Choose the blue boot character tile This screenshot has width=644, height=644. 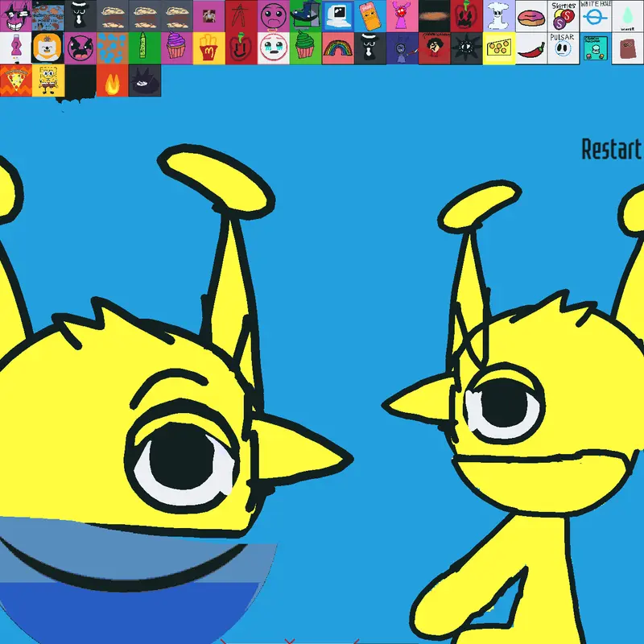pyautogui.click(x=306, y=16)
